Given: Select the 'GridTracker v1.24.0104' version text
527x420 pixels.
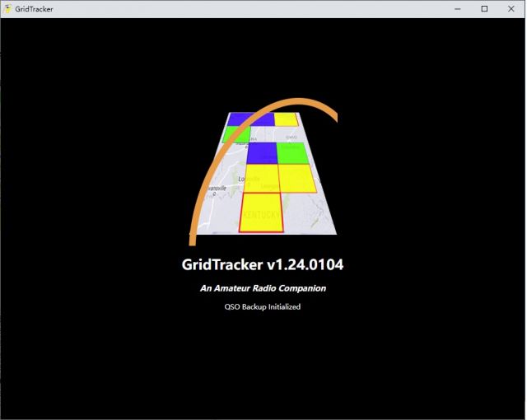Looking at the screenshot, I should click(x=263, y=264).
